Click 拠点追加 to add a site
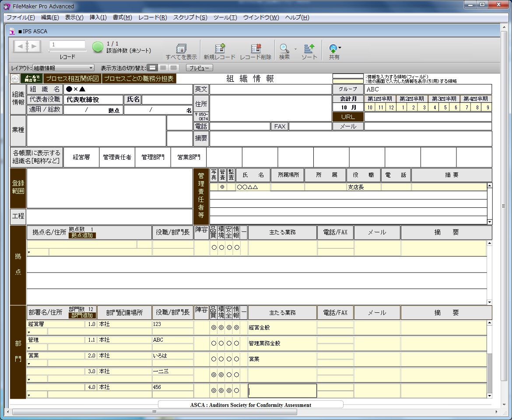The height and width of the screenshot is (420, 512). point(82,235)
